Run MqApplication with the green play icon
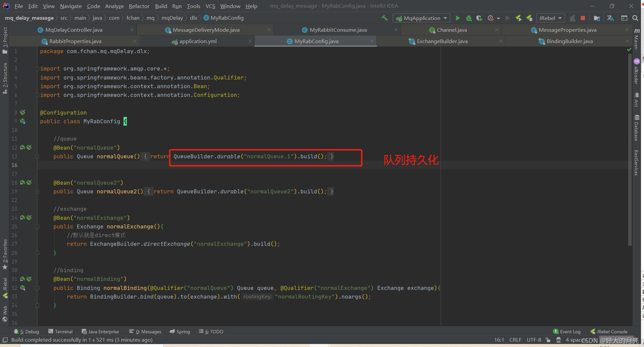 click(458, 18)
